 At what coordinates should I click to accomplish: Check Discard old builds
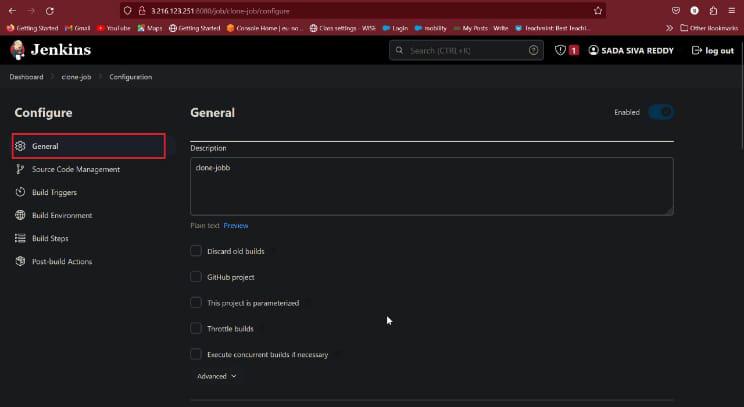(195, 251)
